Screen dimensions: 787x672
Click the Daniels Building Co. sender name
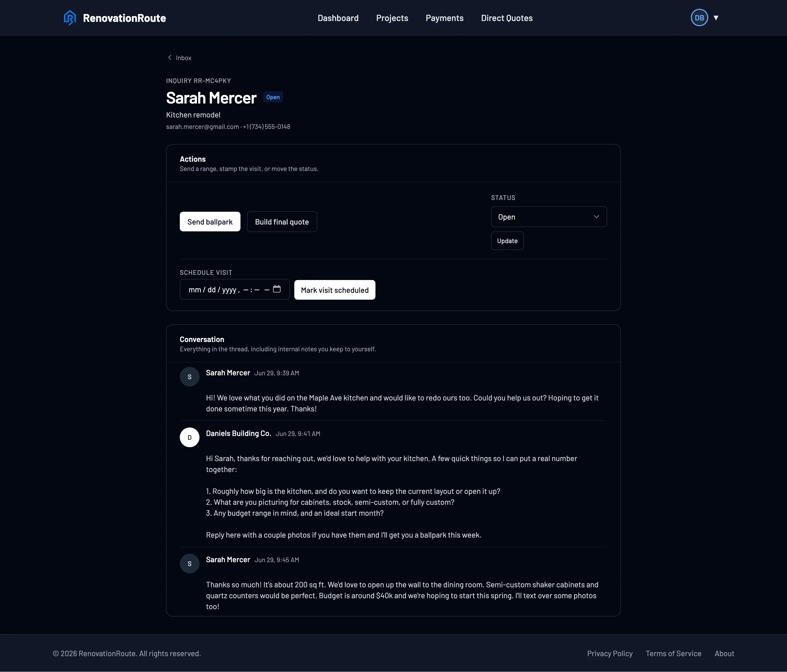point(239,434)
